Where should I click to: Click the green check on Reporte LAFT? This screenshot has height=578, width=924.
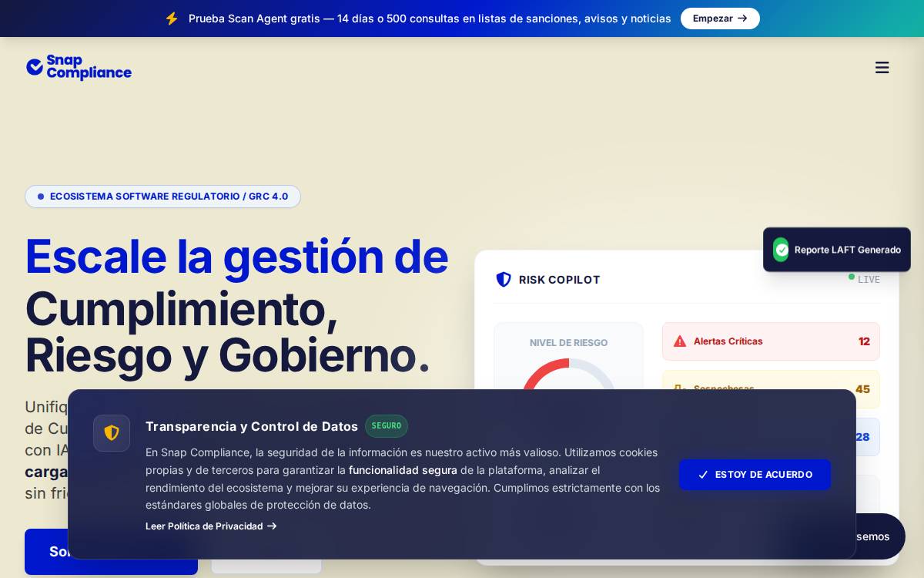click(x=782, y=250)
